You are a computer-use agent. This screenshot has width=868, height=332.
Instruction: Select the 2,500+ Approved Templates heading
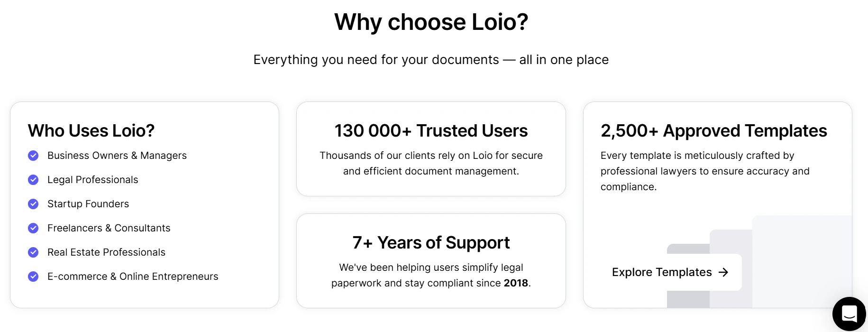coord(713,131)
